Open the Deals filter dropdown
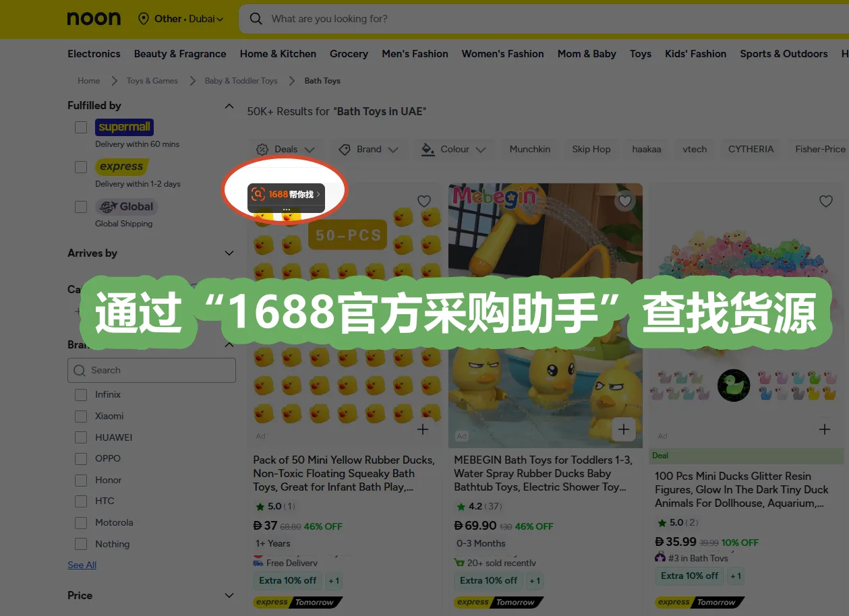Image resolution: width=849 pixels, height=616 pixels. pyautogui.click(x=286, y=150)
